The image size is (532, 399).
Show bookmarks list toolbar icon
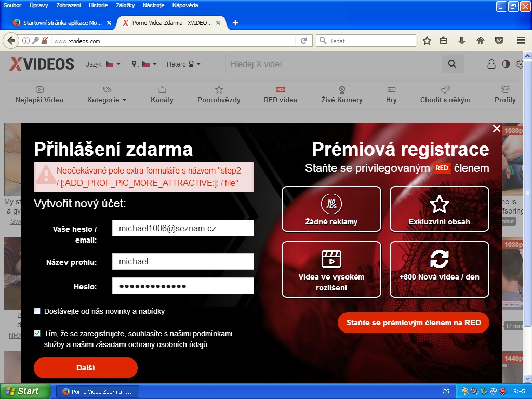tap(443, 41)
